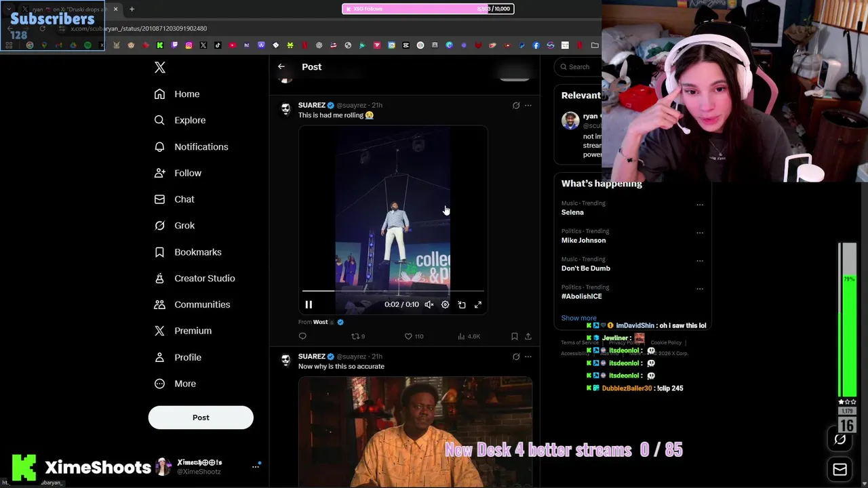Click Grok icon on 'had me rolling' post
The width and height of the screenshot is (868, 488).
click(516, 105)
